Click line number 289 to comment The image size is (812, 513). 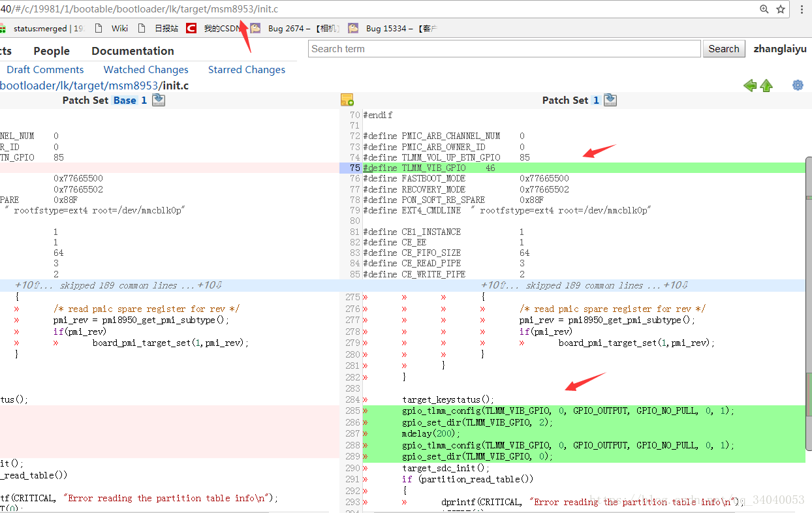352,456
